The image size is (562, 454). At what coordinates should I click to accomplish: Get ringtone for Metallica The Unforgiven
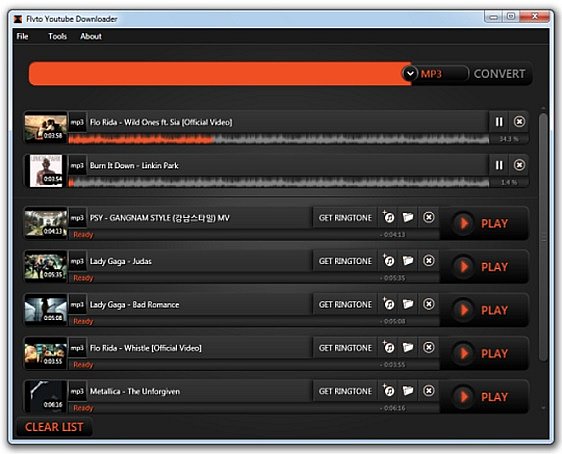coord(345,391)
